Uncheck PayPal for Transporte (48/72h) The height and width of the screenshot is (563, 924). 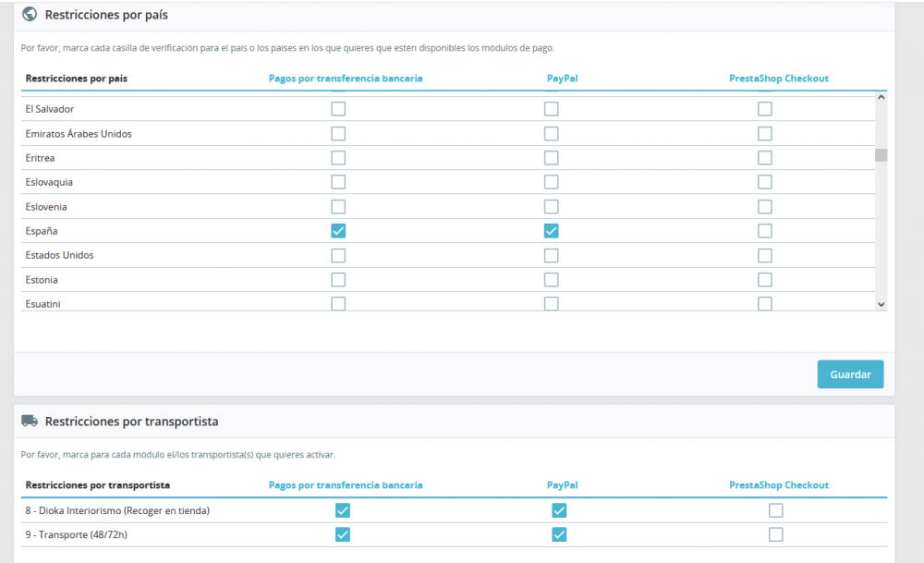point(559,534)
